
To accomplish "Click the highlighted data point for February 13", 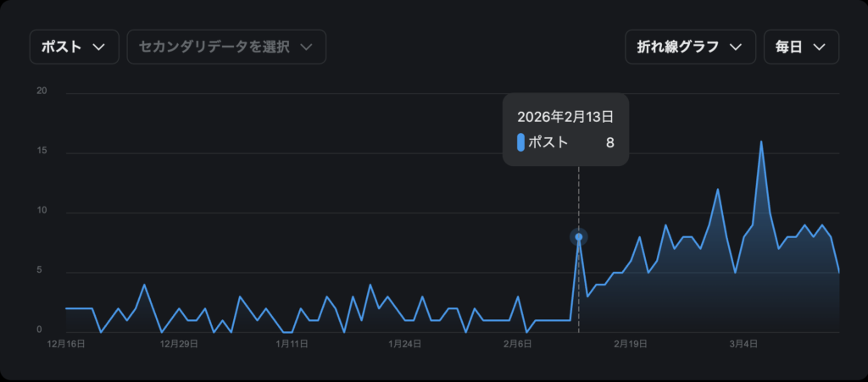I will click(579, 237).
